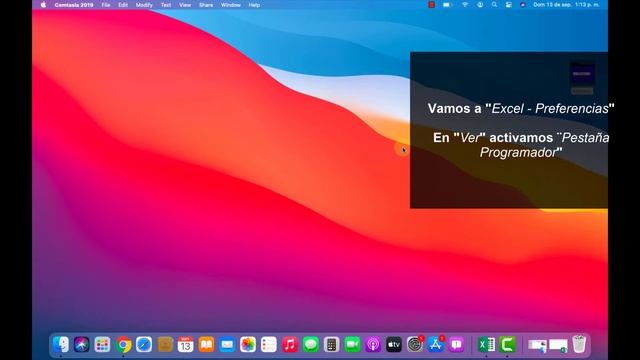The image size is (640, 360).
Task: Open the Music app in dock
Action: tap(290, 345)
